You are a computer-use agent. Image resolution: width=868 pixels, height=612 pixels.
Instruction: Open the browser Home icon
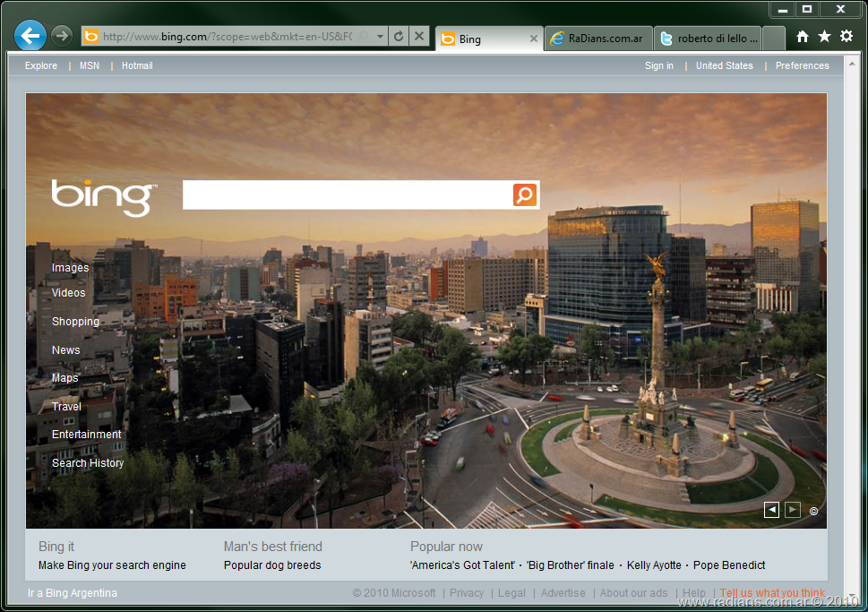803,37
